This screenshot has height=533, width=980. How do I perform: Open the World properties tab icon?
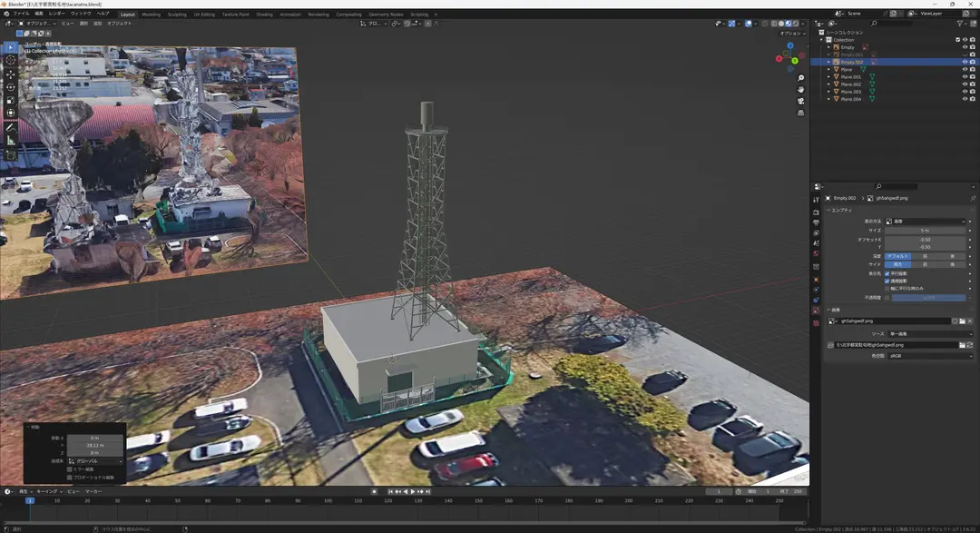tap(817, 253)
